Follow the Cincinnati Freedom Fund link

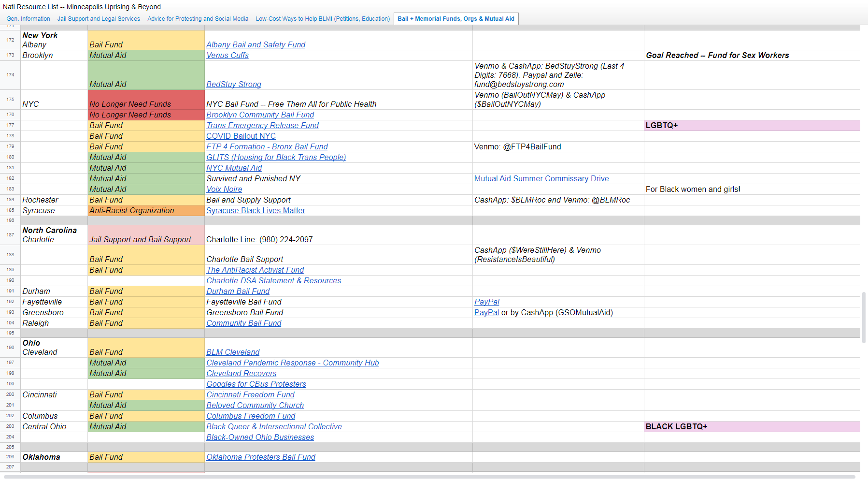[x=251, y=395]
